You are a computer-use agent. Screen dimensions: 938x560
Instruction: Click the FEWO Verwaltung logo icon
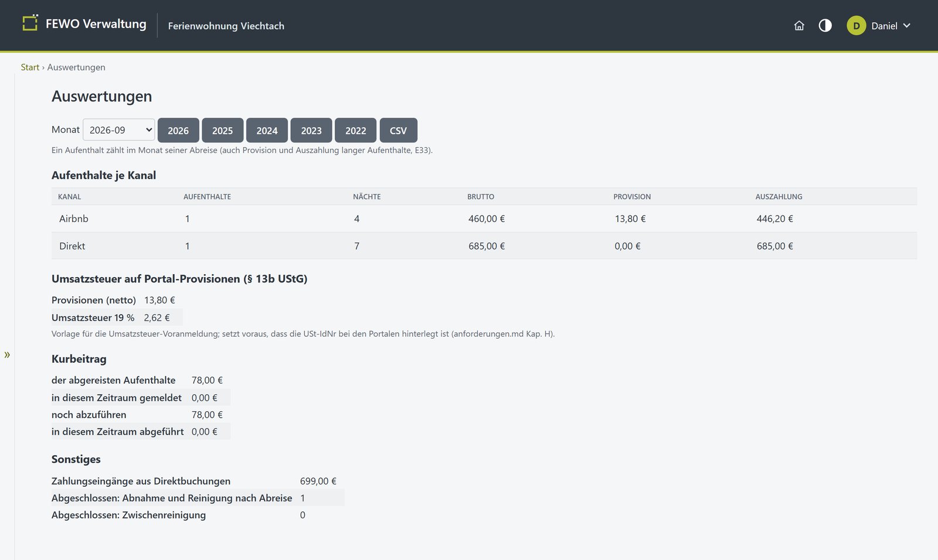30,23
